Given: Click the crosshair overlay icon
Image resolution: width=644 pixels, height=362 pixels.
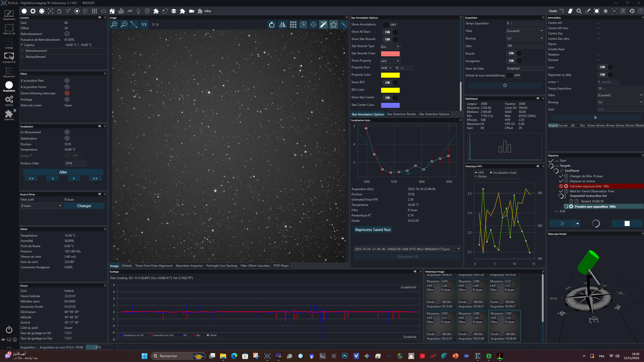Looking at the screenshot, I should click(x=313, y=24).
